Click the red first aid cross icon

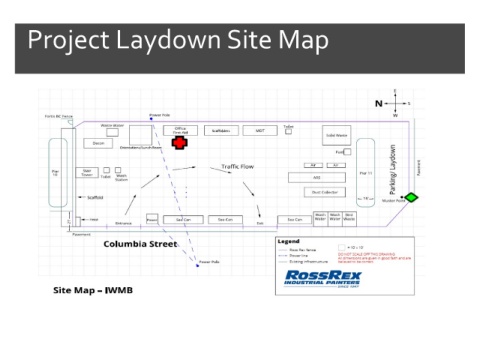(180, 143)
